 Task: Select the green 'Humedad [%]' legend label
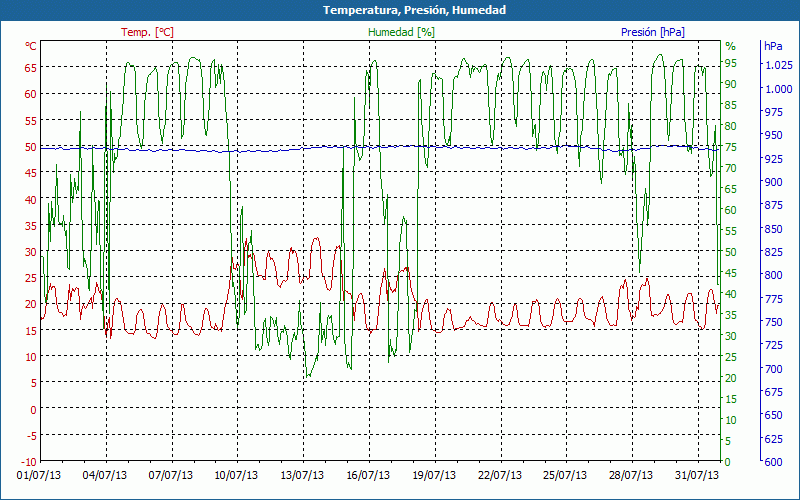(x=402, y=32)
